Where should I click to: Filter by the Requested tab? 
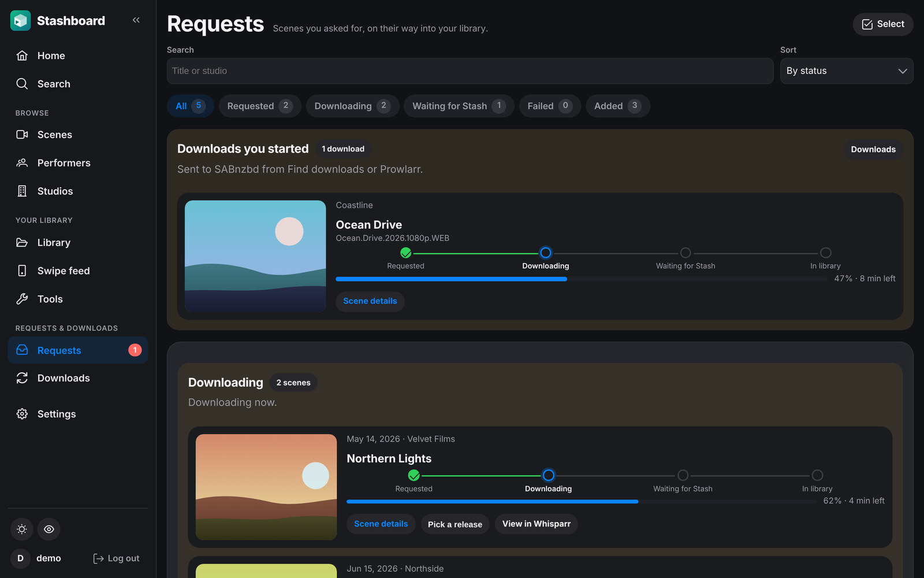(x=260, y=106)
